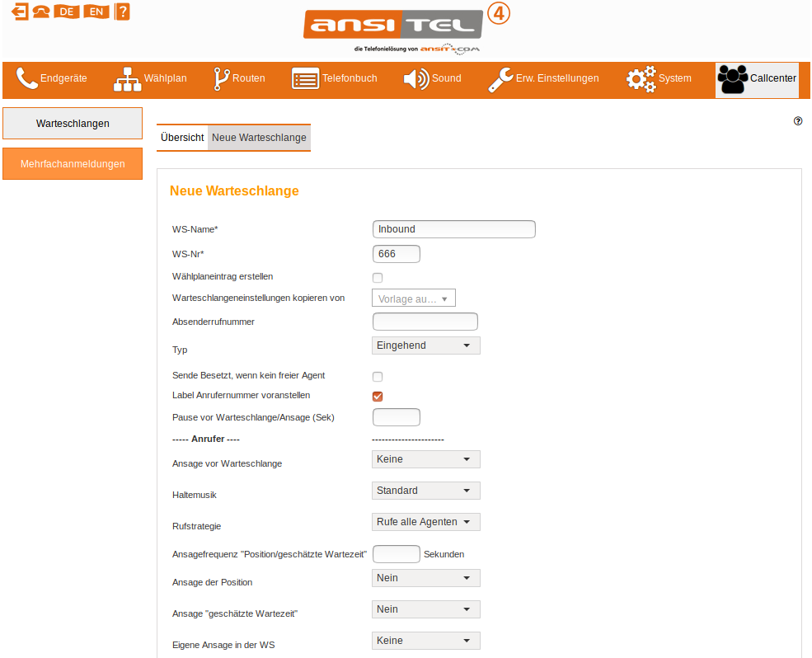This screenshot has width=812, height=658.
Task: Open the Rufstrategie dropdown
Action: (x=425, y=522)
